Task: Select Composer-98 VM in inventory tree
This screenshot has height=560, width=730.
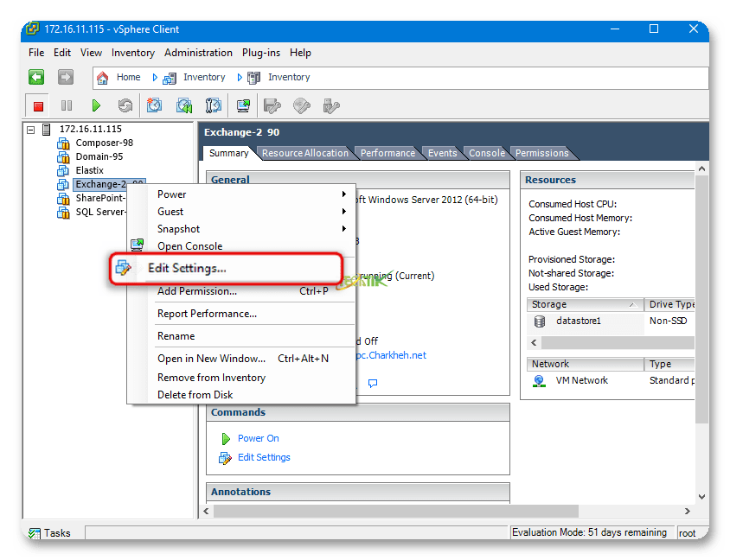Action: 104,143
